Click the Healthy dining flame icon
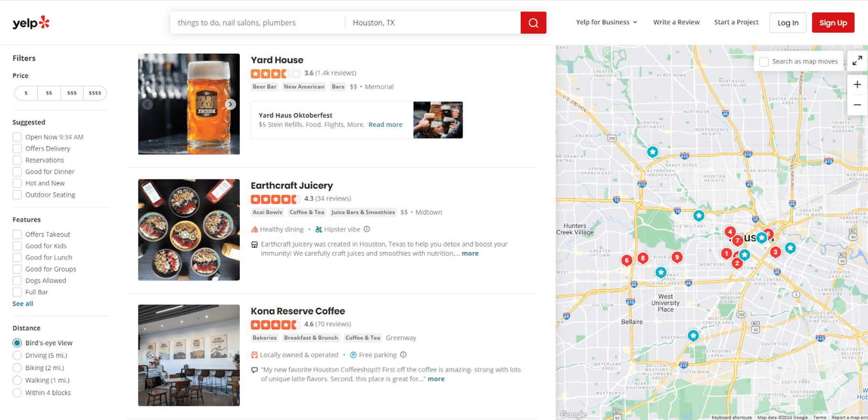Screen dimensions: 868x420 (255, 230)
